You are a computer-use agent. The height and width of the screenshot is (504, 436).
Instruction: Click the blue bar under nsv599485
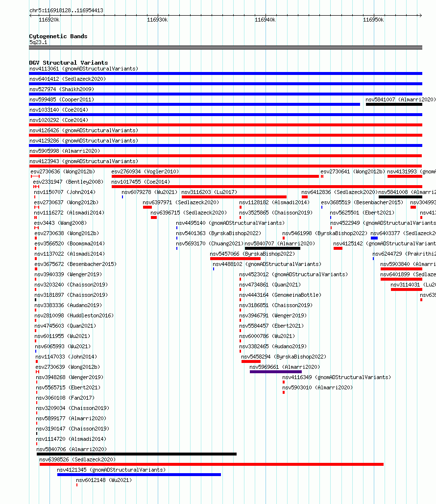coord(194,104)
